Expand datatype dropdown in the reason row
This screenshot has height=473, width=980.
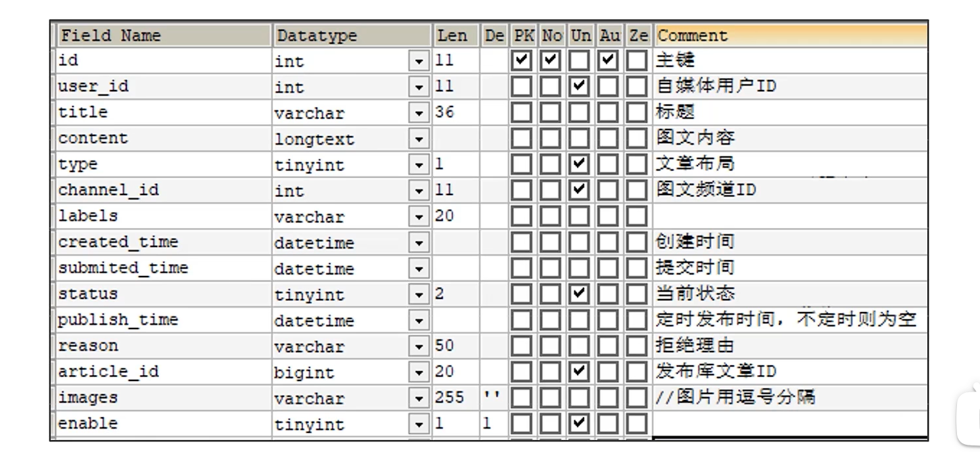pos(419,346)
